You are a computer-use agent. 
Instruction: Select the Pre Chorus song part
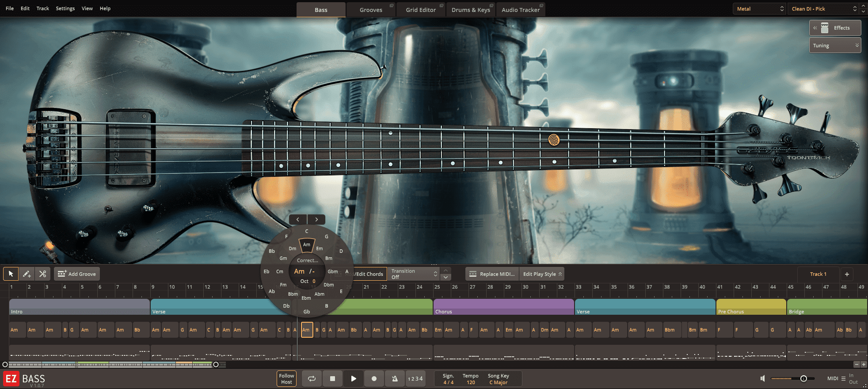751,307
